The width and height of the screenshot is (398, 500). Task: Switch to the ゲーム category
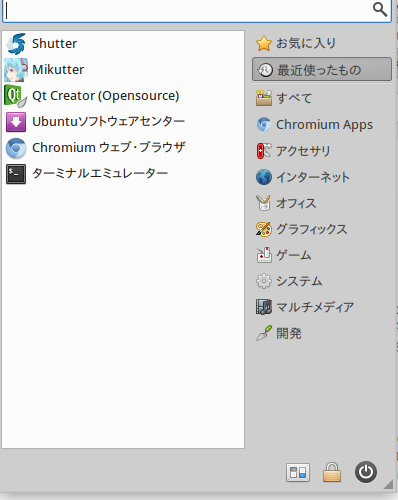[x=322, y=255]
